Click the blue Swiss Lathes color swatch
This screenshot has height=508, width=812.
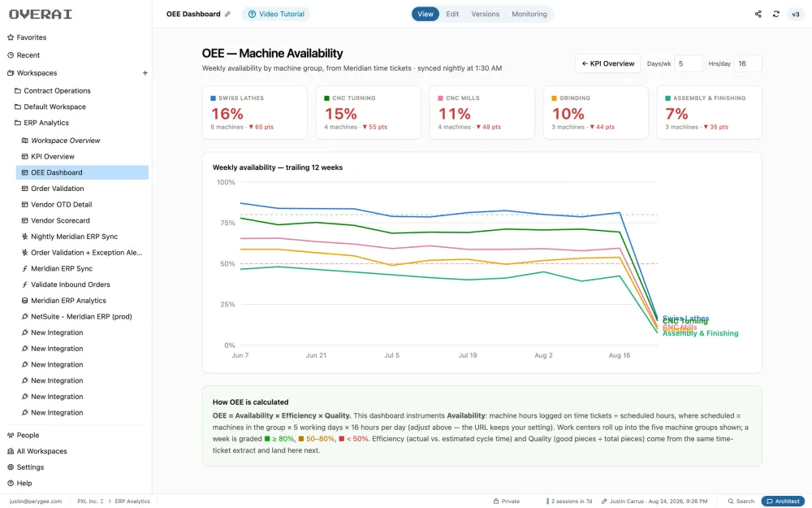pos(213,98)
